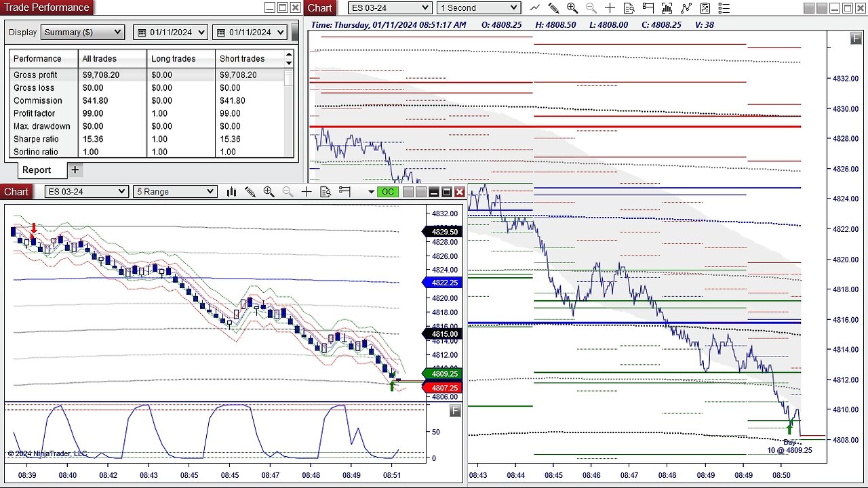Viewport: 868px width, 488px height.
Task: Click the 4822.25 blue price marker
Action: pyautogui.click(x=441, y=283)
